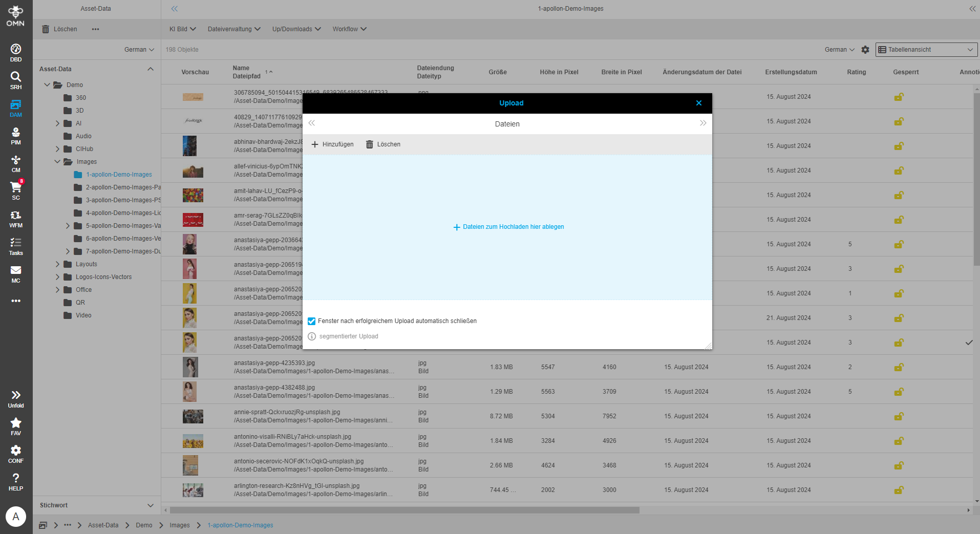
Task: Open the CONF configuration icon
Action: (15, 452)
